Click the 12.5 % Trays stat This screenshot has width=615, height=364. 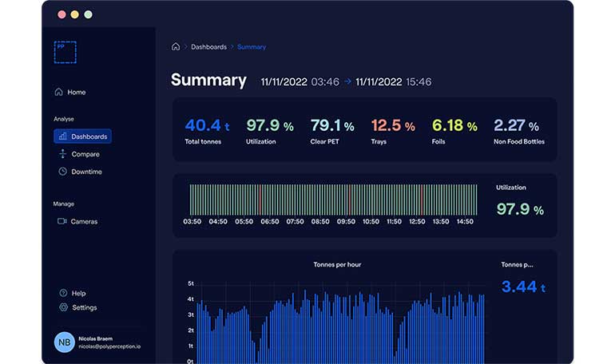pos(393,131)
